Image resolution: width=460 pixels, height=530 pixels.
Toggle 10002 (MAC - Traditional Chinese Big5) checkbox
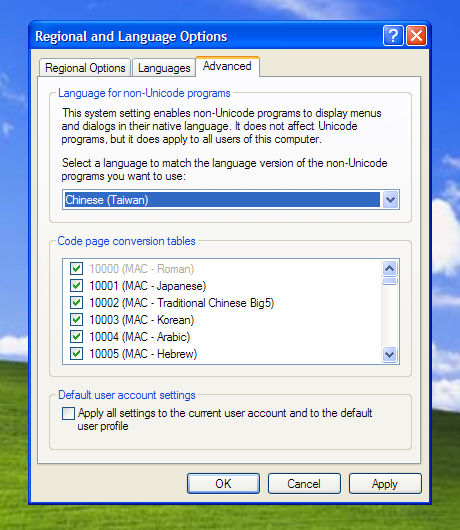[x=76, y=303]
